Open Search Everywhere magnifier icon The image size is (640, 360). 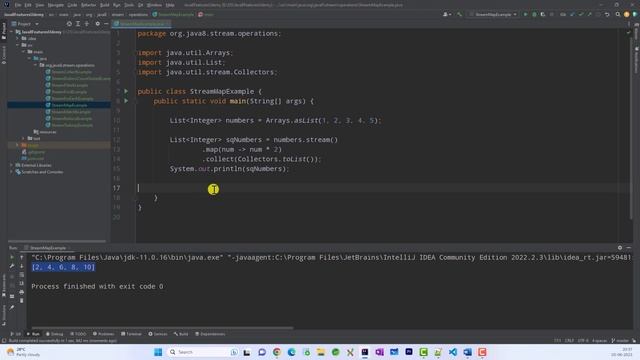[x=618, y=14]
